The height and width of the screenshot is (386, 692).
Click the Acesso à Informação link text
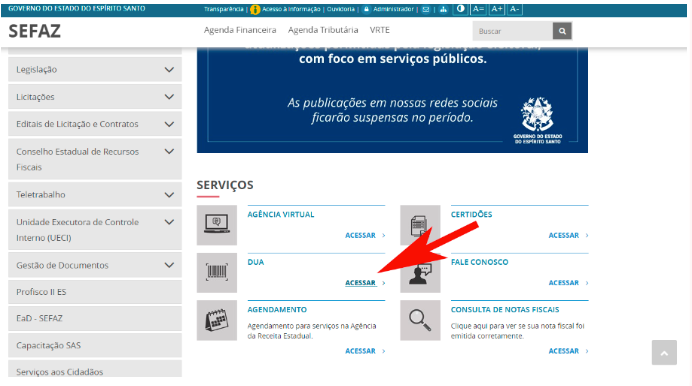pos(291,9)
